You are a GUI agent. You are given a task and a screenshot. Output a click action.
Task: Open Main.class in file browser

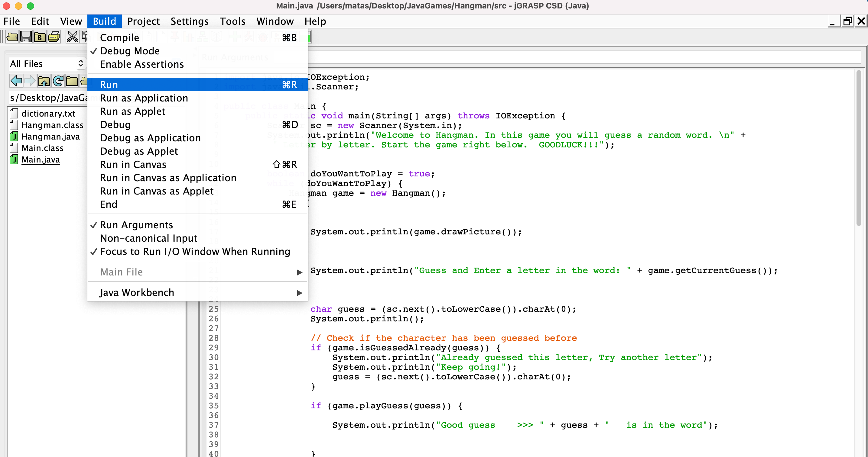tap(42, 148)
